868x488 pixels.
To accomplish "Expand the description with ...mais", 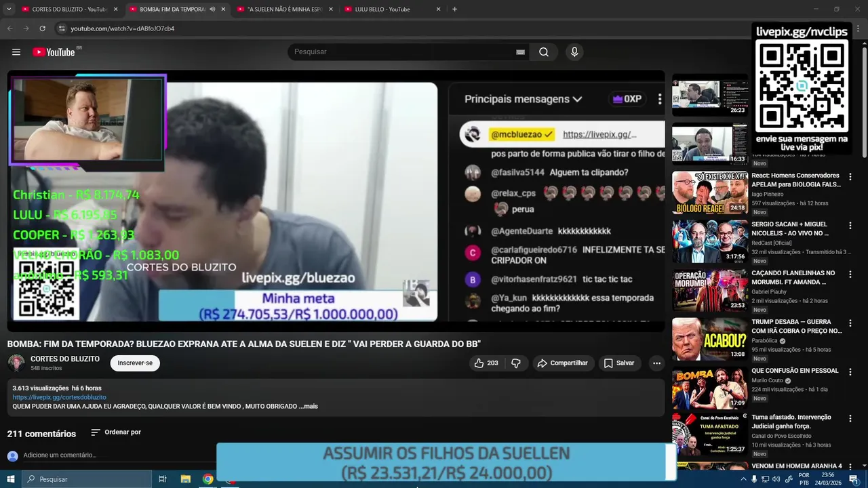I will 309,407.
